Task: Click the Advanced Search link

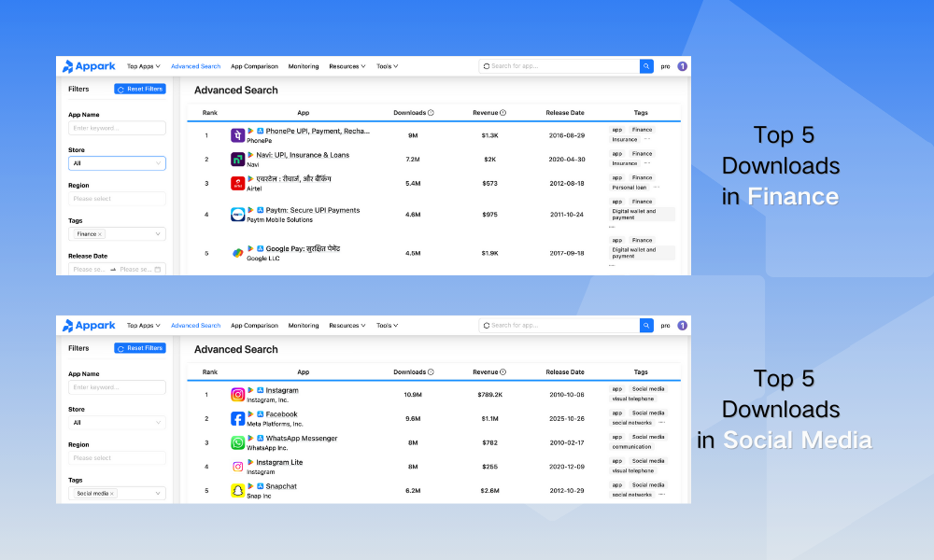Action: pos(195,66)
